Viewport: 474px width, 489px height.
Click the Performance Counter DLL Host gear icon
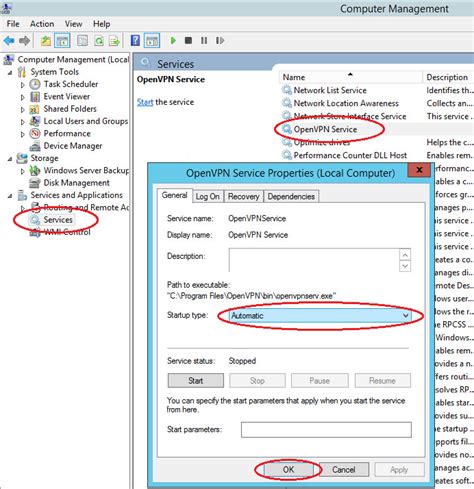287,155
